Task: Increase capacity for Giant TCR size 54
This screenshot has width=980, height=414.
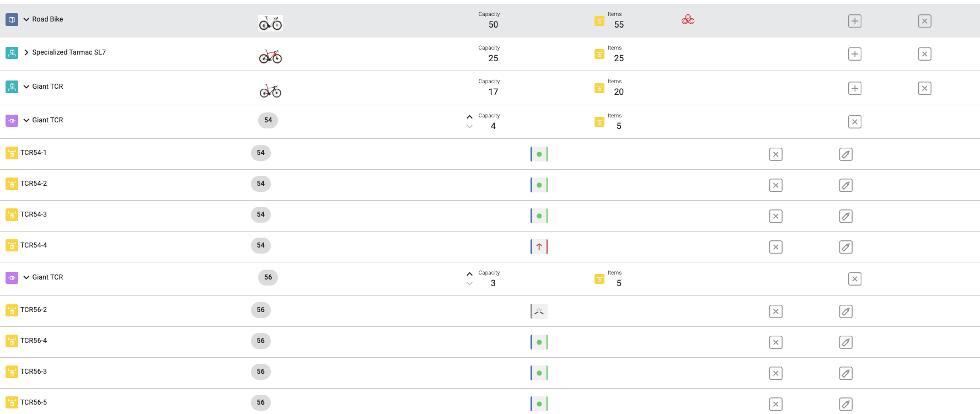Action: [469, 117]
